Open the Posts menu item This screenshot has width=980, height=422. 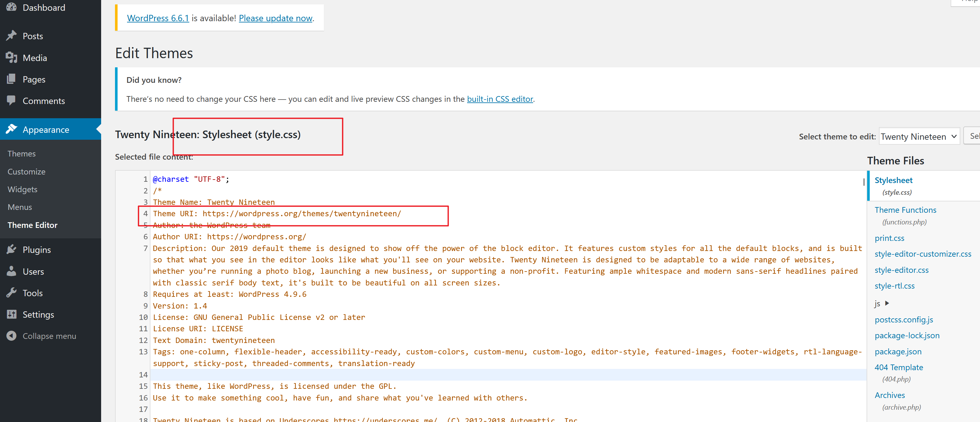click(33, 36)
